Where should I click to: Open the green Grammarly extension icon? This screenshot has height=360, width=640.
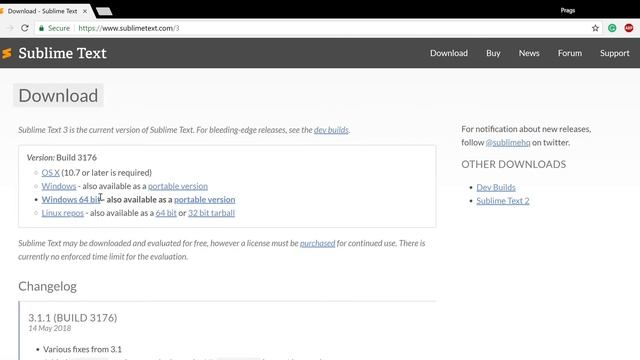click(612, 28)
